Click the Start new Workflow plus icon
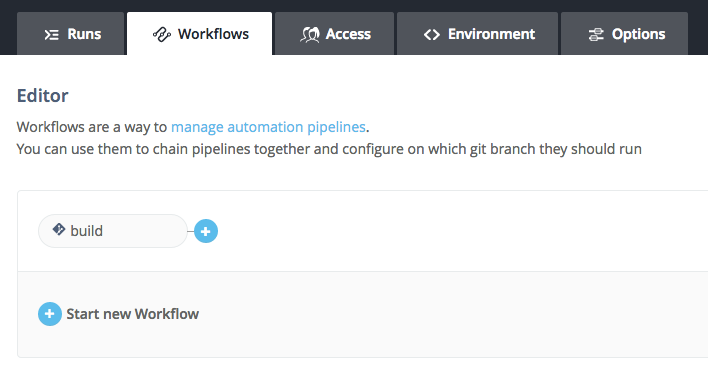The height and width of the screenshot is (371, 708). pyautogui.click(x=50, y=314)
